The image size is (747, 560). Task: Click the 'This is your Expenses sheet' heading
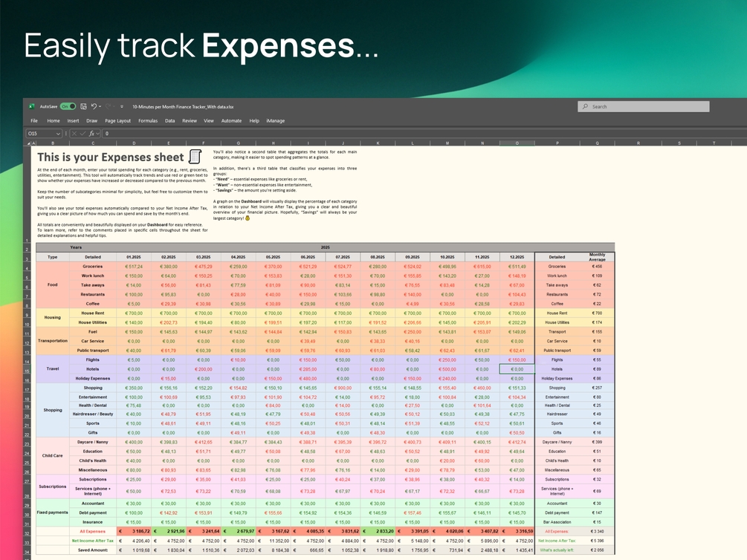point(111,157)
